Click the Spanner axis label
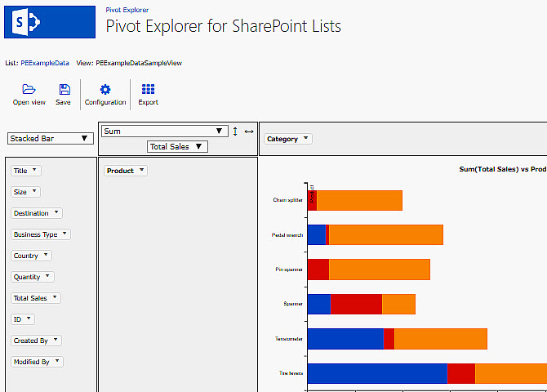The height and width of the screenshot is (392, 547). coord(293,304)
